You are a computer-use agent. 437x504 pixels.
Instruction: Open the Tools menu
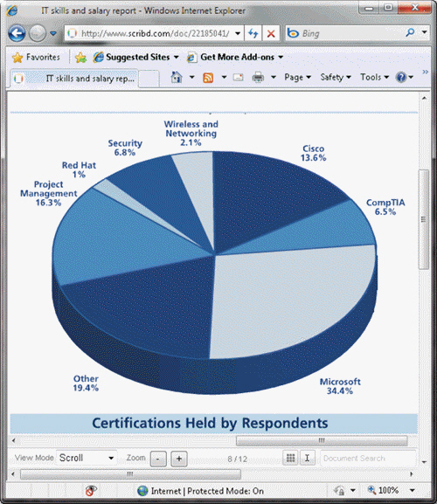coord(375,78)
